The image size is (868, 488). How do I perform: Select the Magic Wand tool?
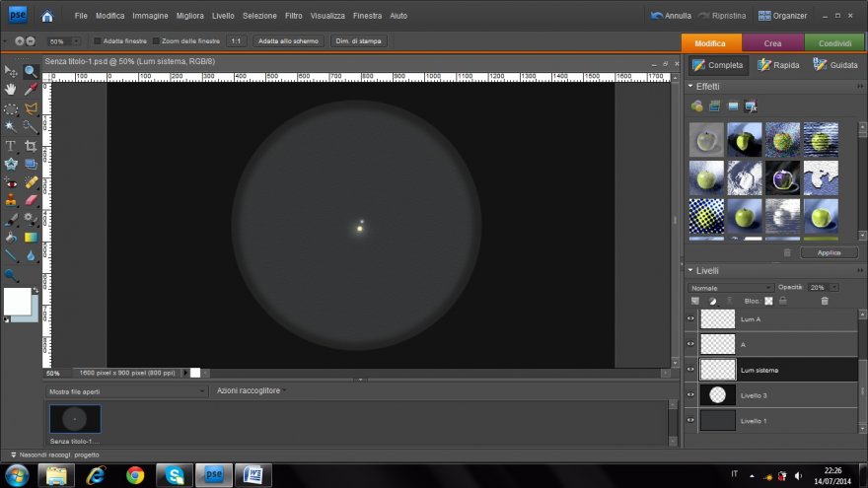(11, 126)
